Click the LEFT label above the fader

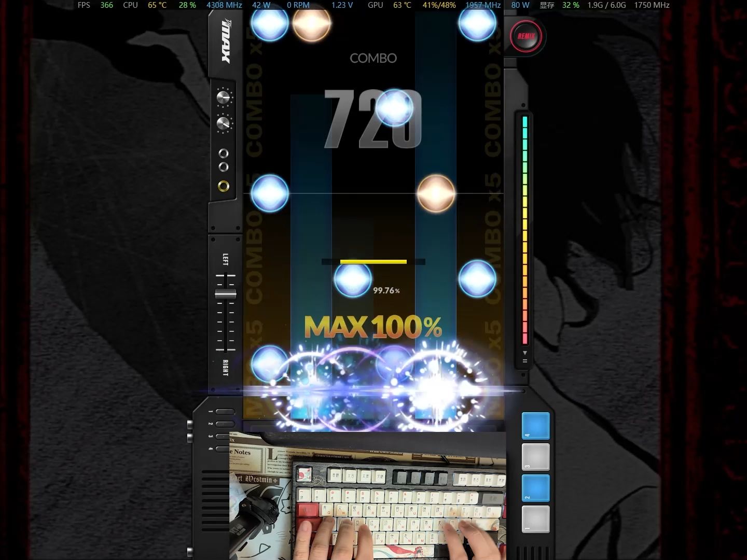(x=225, y=259)
